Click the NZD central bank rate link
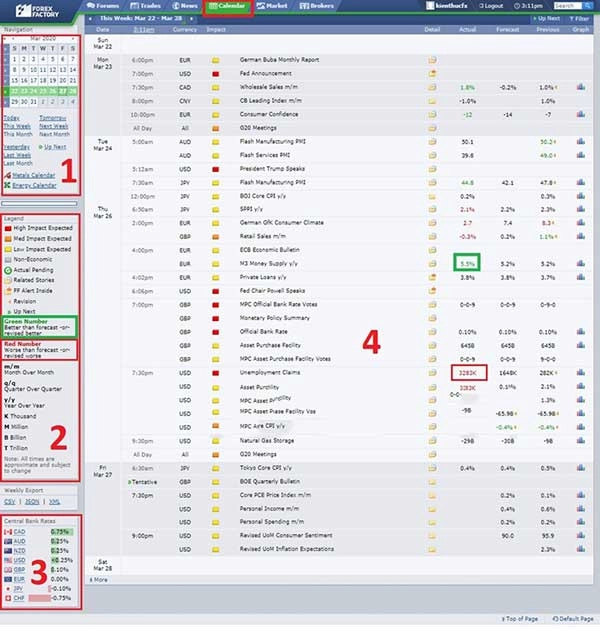Image resolution: width=600 pixels, height=629 pixels. click(x=19, y=551)
